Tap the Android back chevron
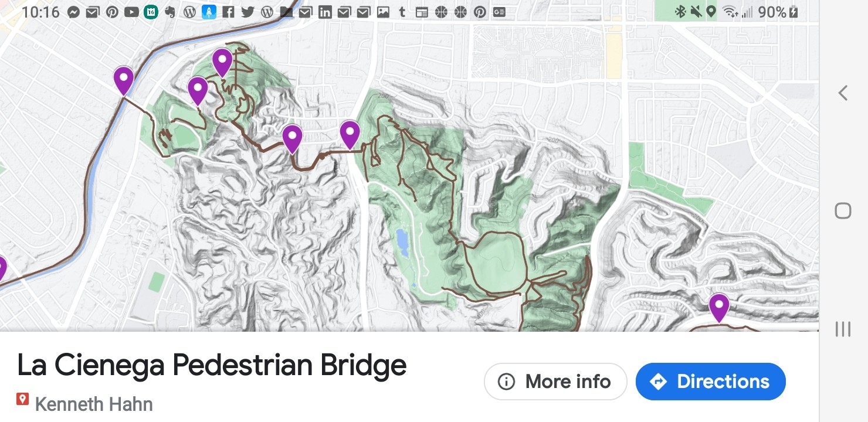868x422 pixels. 843,93
